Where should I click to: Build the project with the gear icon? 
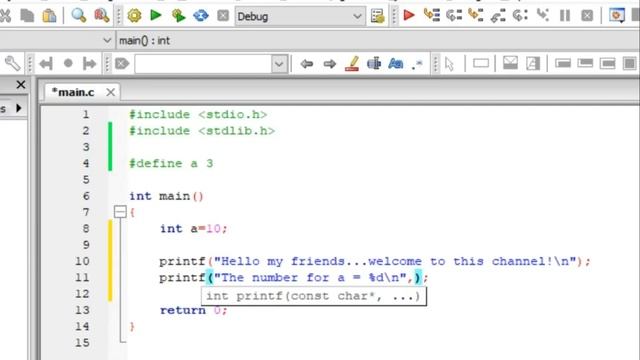(x=134, y=16)
